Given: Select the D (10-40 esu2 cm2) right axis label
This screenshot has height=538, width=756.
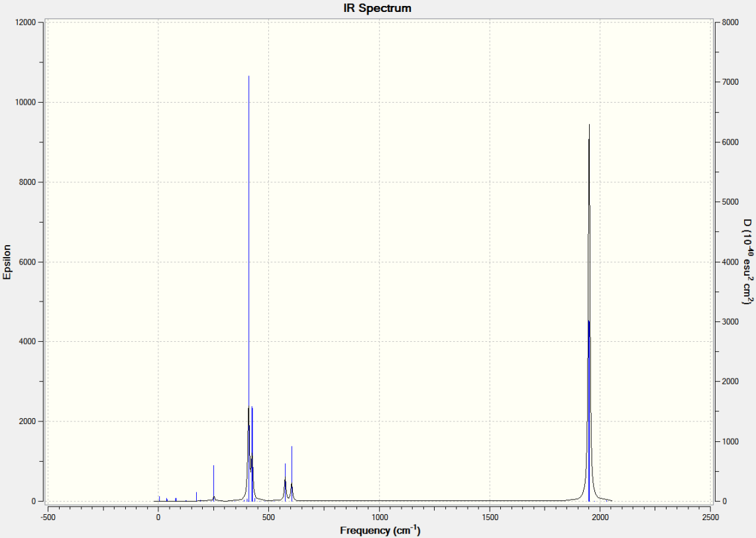Looking at the screenshot, I should (x=747, y=262).
